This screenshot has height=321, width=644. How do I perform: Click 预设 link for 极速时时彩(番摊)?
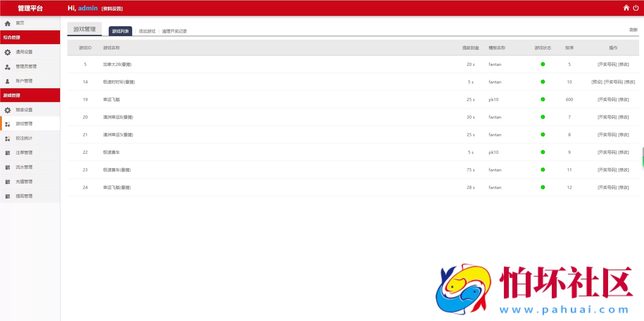(597, 82)
